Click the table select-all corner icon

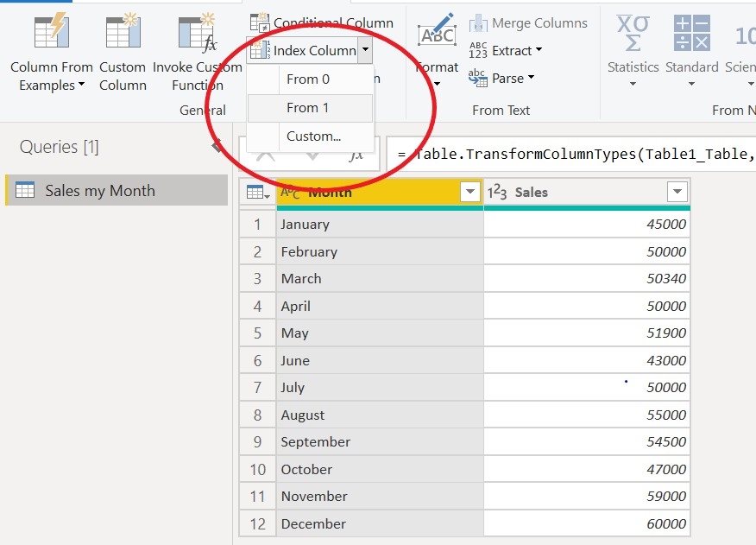[x=257, y=193]
